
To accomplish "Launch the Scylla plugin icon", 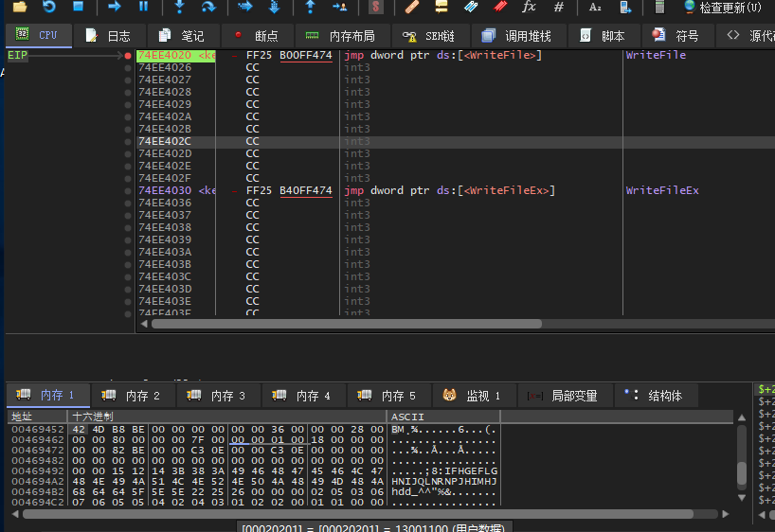I will point(376,7).
